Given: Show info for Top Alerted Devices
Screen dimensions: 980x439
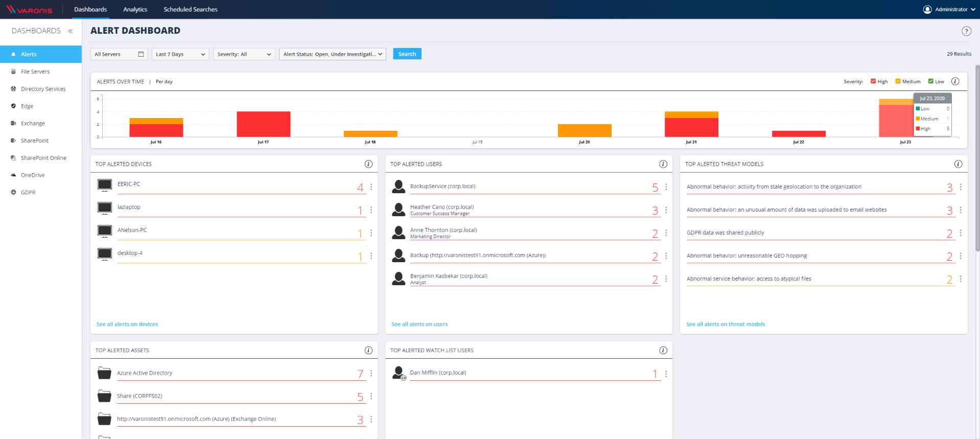Looking at the screenshot, I should point(368,164).
